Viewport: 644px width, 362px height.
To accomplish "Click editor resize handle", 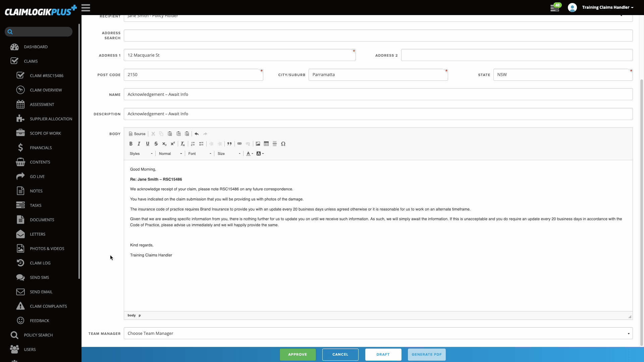I will [x=630, y=316].
